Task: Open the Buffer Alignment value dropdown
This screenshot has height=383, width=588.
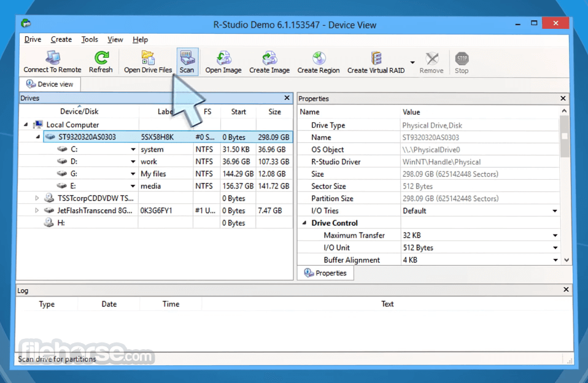Action: click(x=555, y=260)
